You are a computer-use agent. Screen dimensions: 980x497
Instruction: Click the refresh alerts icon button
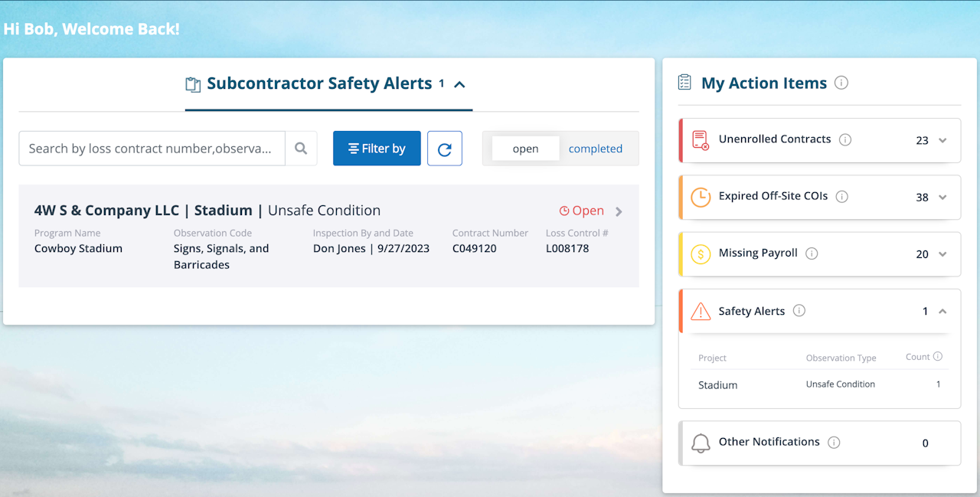coord(444,149)
